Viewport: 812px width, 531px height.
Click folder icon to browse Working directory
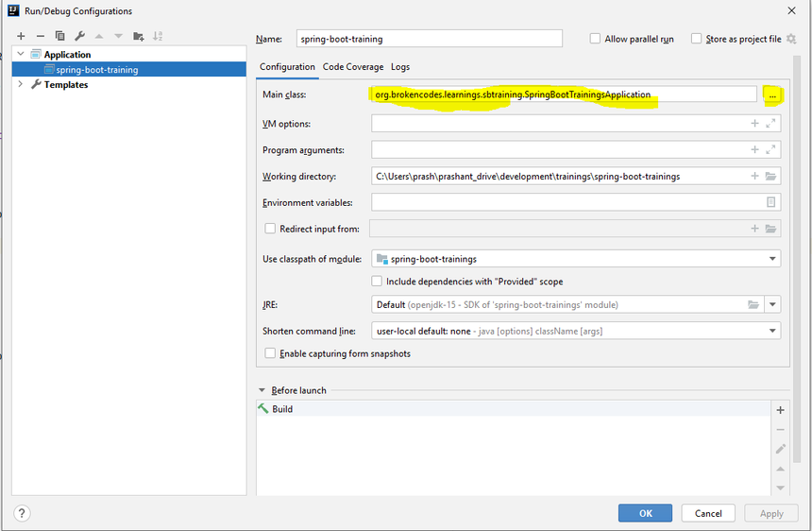tap(770, 177)
